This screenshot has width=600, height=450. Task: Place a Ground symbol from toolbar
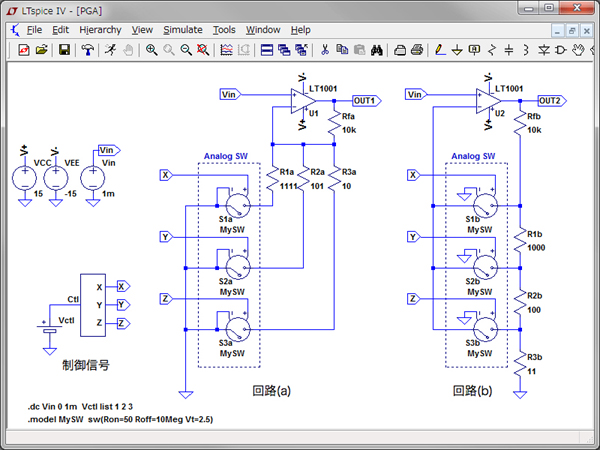[x=458, y=49]
